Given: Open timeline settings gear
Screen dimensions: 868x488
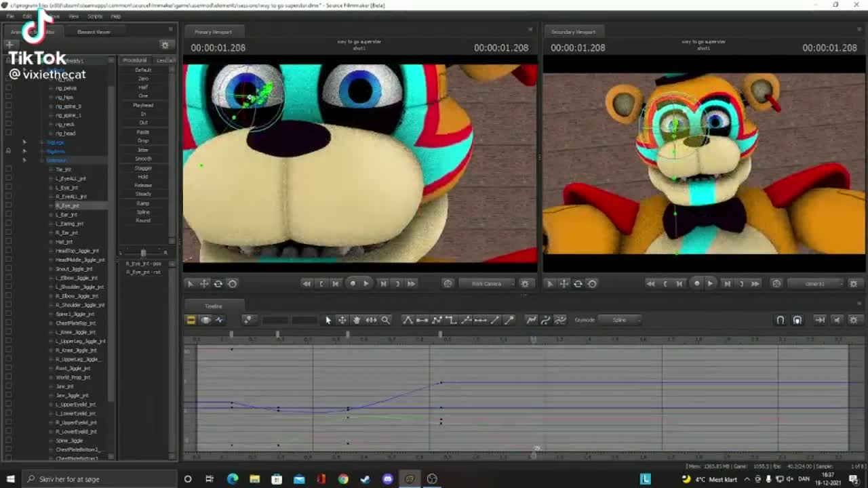Looking at the screenshot, I should [x=853, y=320].
